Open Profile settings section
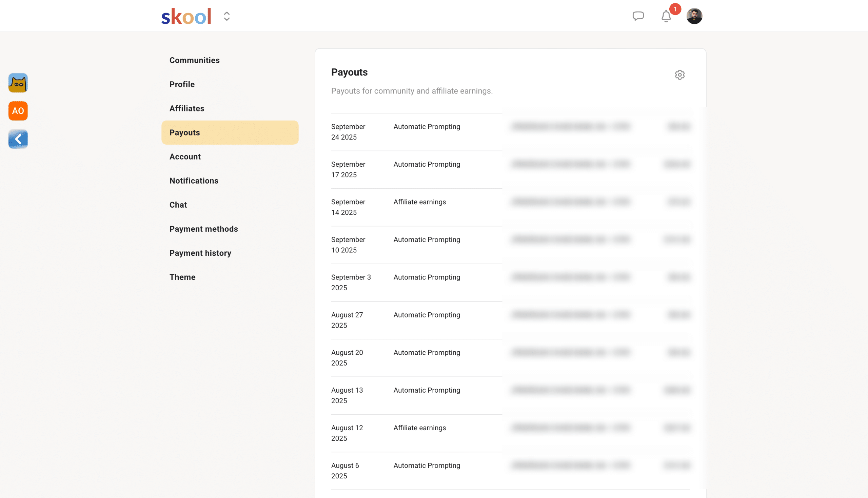This screenshot has height=498, width=868. (182, 84)
